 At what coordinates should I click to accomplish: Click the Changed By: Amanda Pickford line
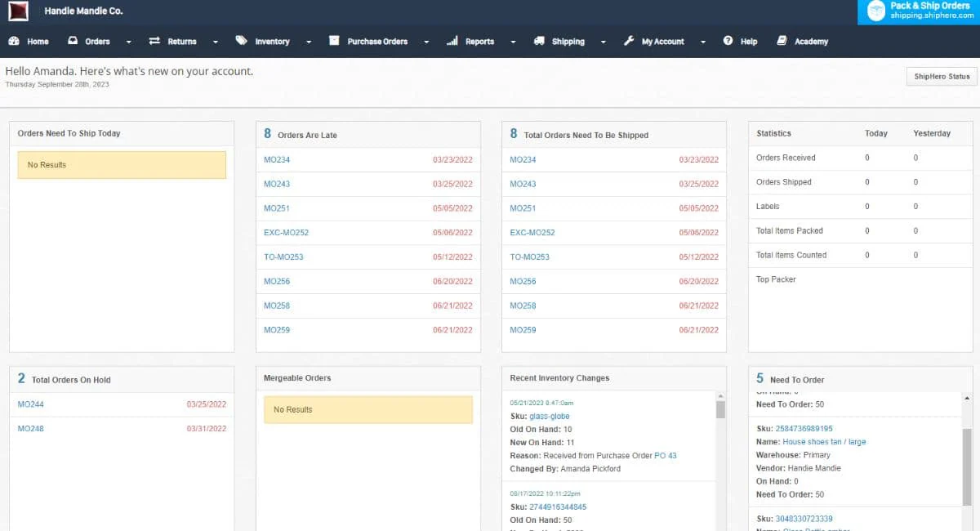point(565,469)
